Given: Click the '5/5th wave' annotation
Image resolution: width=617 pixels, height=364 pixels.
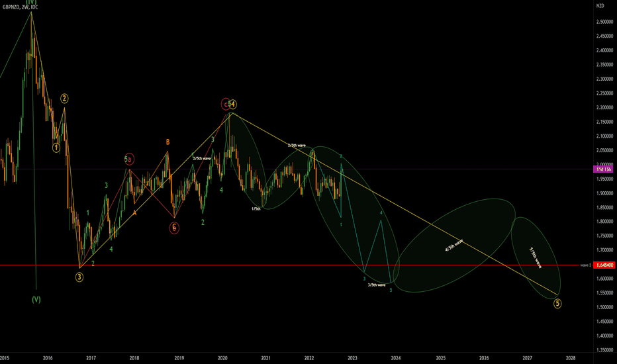Looking at the screenshot, I should pos(536,257).
